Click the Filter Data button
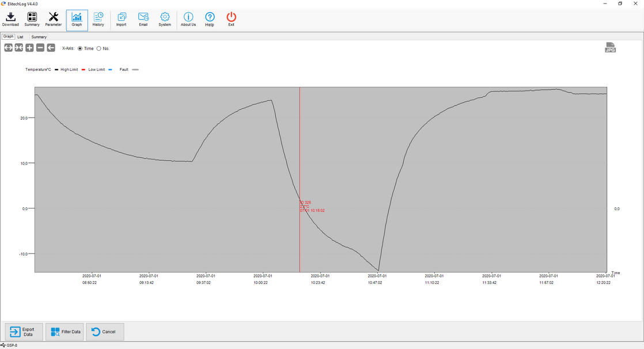Image resolution: width=644 pixels, height=349 pixels. 65,332
